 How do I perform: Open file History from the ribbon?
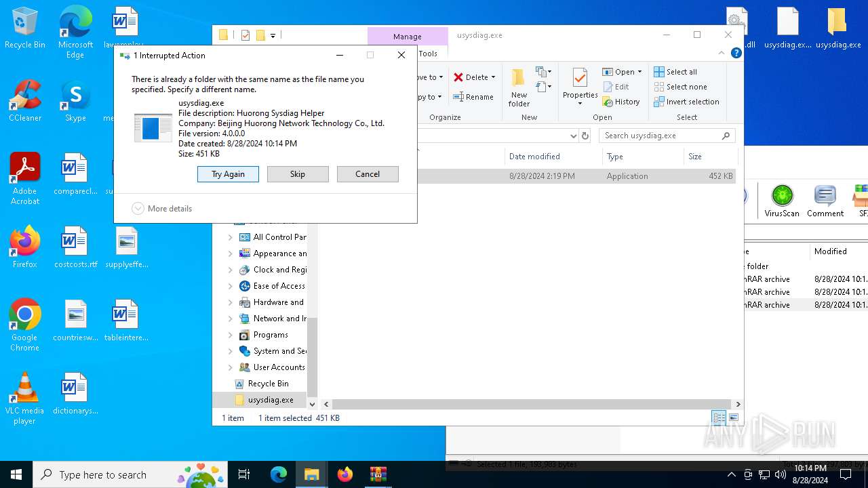click(621, 102)
